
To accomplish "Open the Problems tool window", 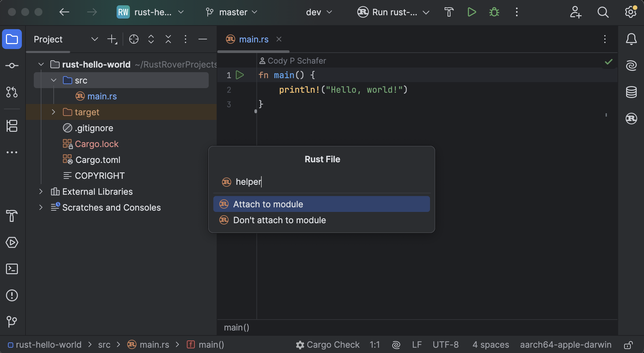I will 12,295.
